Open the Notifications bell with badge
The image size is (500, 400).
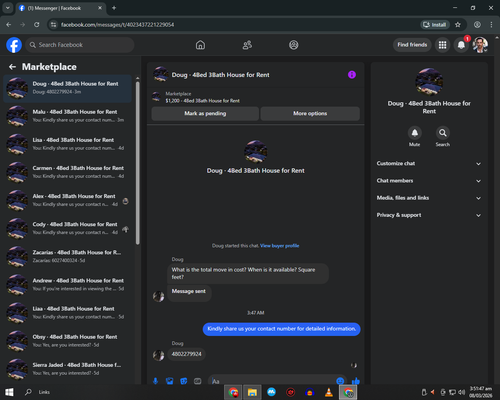pos(461,45)
